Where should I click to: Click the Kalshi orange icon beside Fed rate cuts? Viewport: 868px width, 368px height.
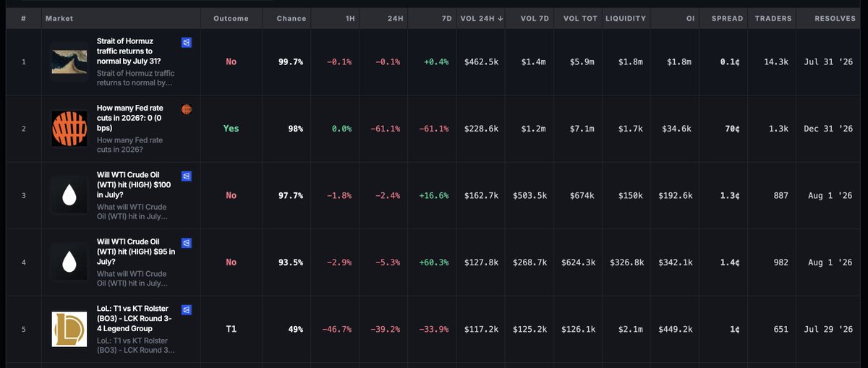(186, 109)
